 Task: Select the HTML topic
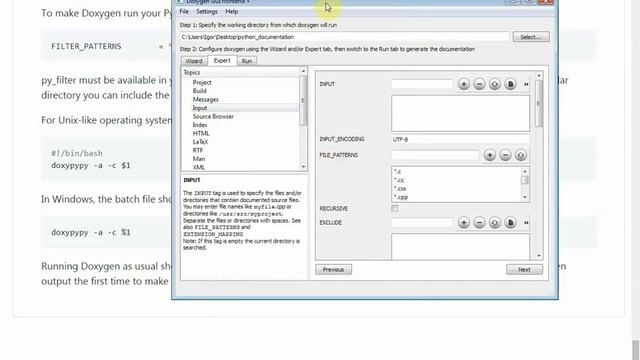pyautogui.click(x=201, y=133)
